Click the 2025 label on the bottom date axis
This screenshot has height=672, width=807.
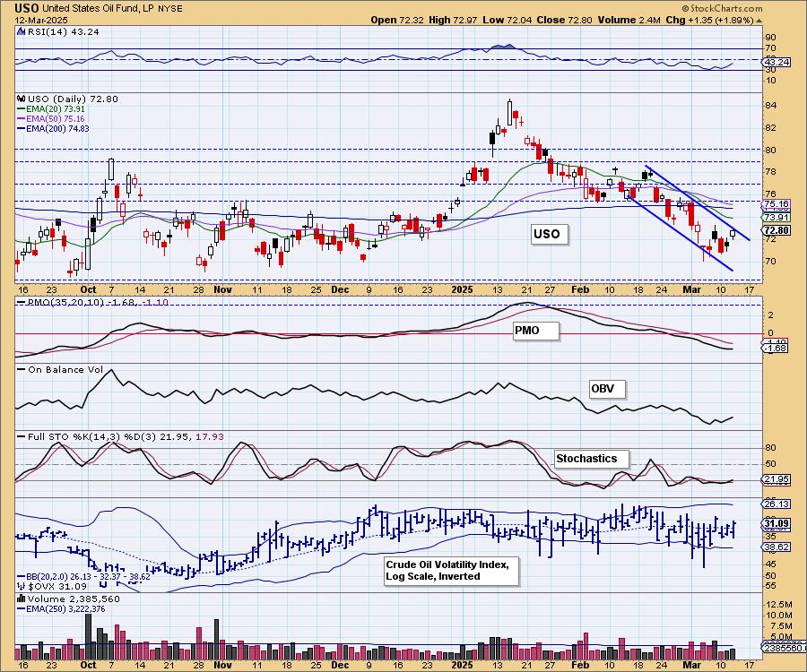(462, 665)
